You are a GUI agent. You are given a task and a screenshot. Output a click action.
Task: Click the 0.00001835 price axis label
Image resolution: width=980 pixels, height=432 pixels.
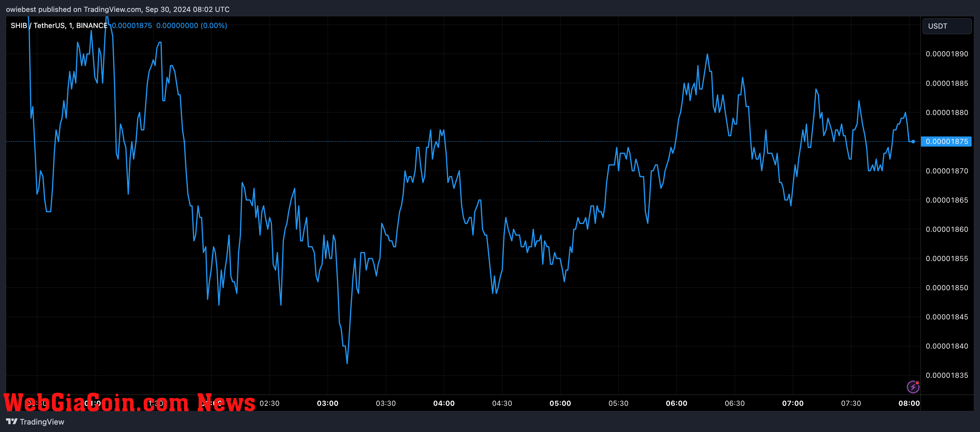click(x=947, y=375)
